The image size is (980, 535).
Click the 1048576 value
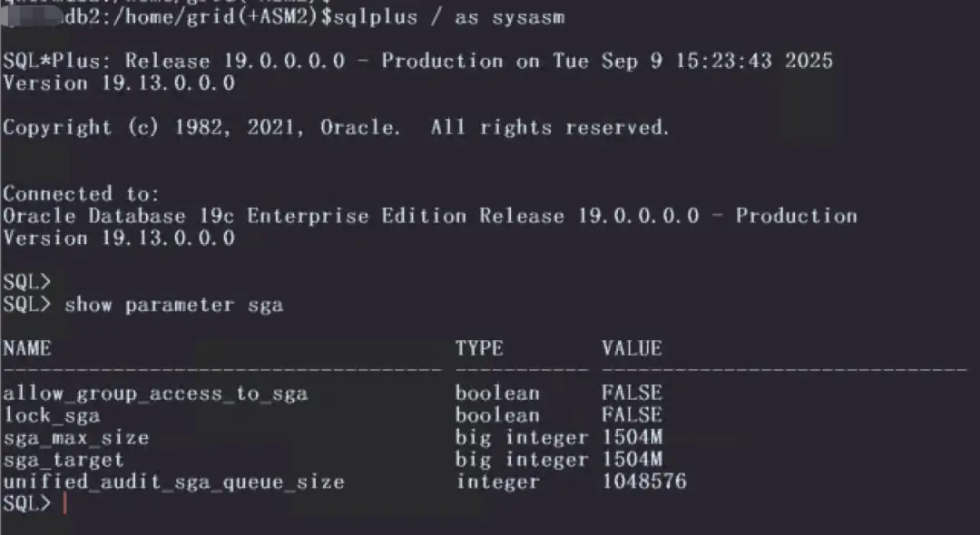[644, 481]
